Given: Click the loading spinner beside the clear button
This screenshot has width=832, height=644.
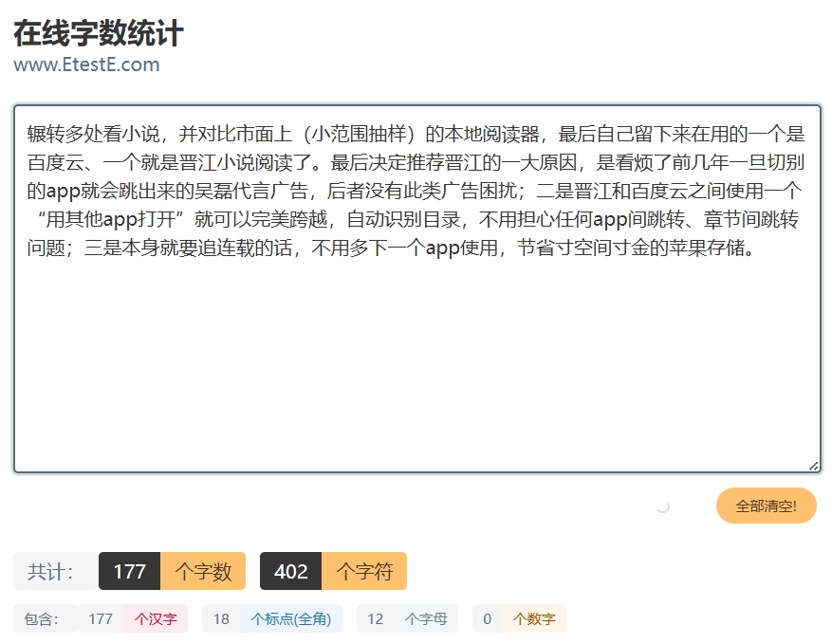Looking at the screenshot, I should coord(663,506).
